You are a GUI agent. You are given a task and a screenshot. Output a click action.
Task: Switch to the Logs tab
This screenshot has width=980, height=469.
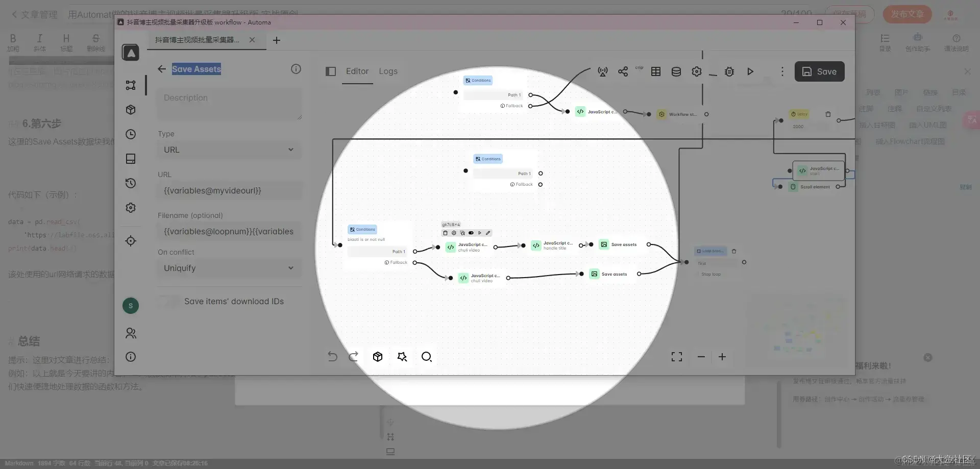(388, 71)
